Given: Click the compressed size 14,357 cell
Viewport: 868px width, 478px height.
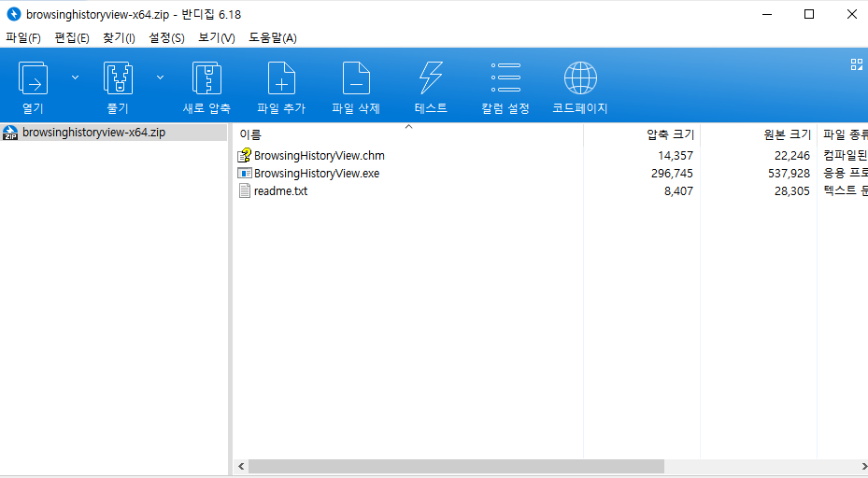Looking at the screenshot, I should tap(676, 156).
